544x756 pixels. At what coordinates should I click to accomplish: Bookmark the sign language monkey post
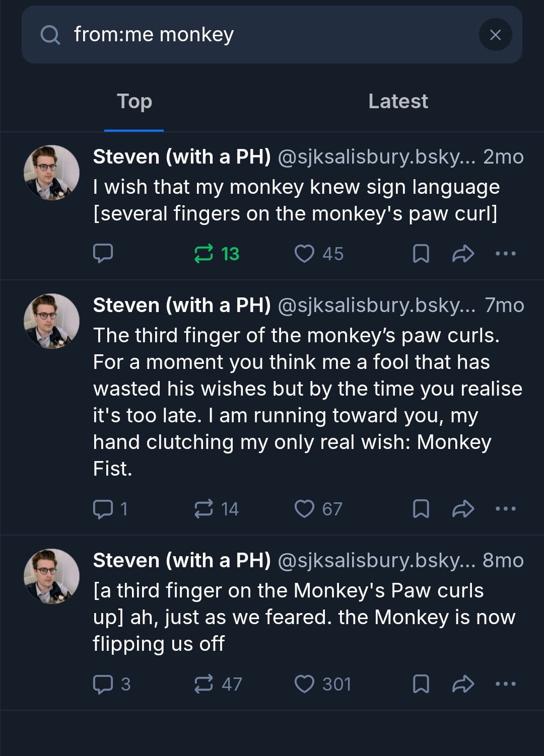click(x=421, y=254)
